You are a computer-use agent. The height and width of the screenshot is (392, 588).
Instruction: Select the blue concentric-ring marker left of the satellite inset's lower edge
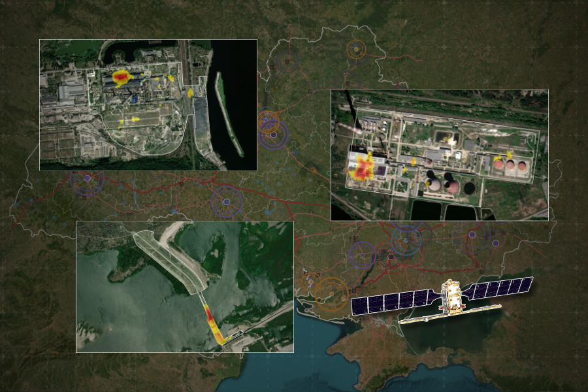[406, 240]
